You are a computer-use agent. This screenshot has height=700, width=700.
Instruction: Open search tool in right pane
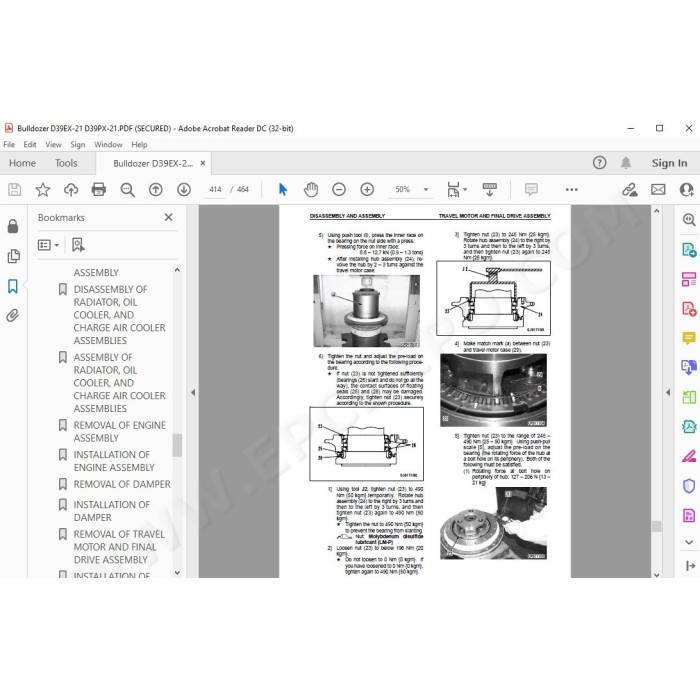pyautogui.click(x=689, y=219)
